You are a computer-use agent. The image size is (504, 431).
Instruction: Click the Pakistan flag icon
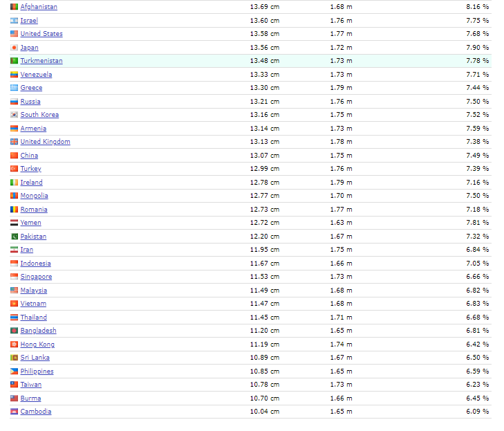14,237
